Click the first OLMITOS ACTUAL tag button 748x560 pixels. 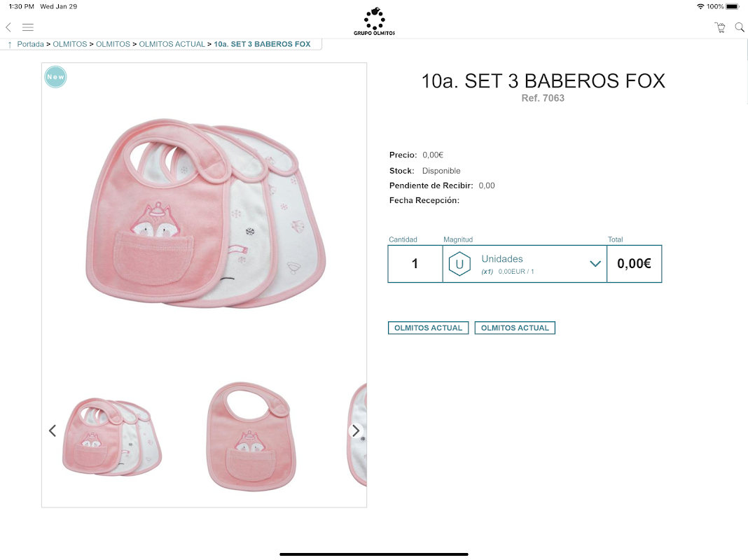click(429, 328)
